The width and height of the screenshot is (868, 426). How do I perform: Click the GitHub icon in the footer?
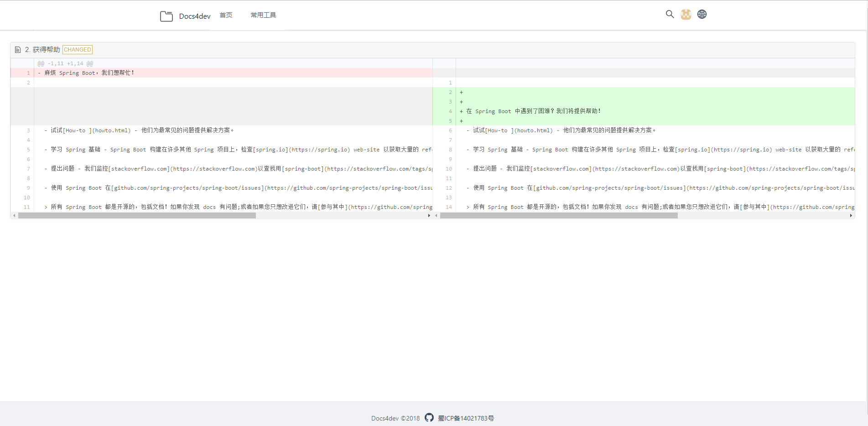point(429,418)
